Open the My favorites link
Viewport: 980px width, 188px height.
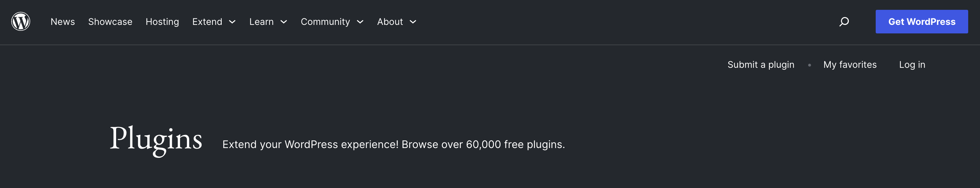click(850, 65)
